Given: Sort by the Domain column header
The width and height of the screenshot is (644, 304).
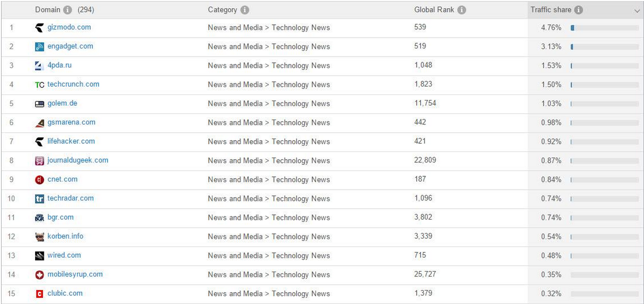Looking at the screenshot, I should click(x=47, y=10).
